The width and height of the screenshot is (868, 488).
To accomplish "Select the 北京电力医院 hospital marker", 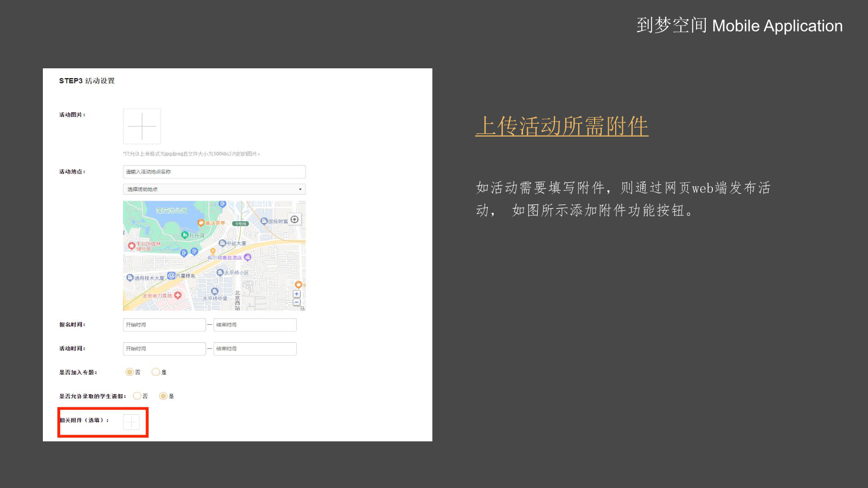I will pos(177,296).
